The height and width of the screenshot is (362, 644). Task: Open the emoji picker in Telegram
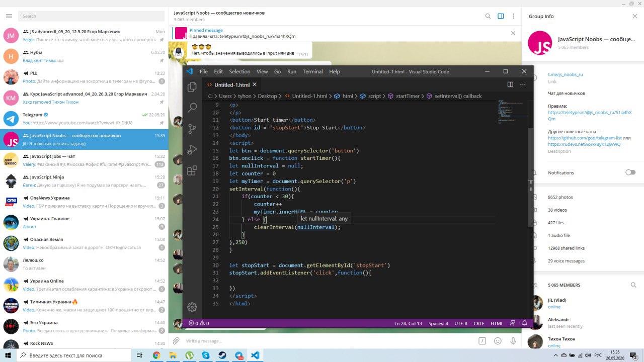[498, 341]
